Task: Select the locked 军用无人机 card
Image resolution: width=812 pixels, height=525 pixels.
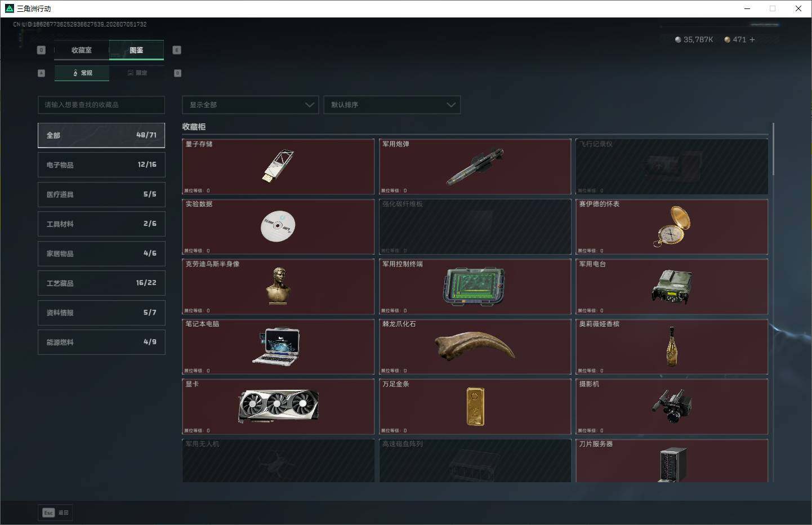Action: tap(278, 461)
